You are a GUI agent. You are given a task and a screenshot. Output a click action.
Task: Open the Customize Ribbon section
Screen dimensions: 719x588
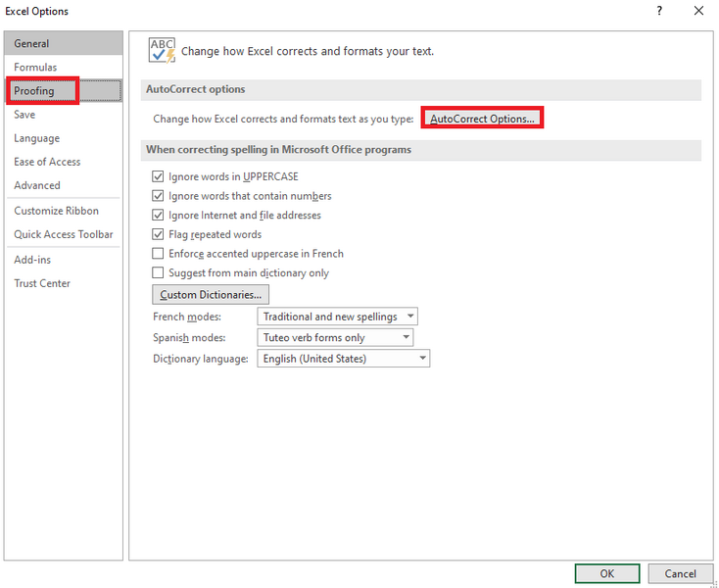(x=56, y=211)
